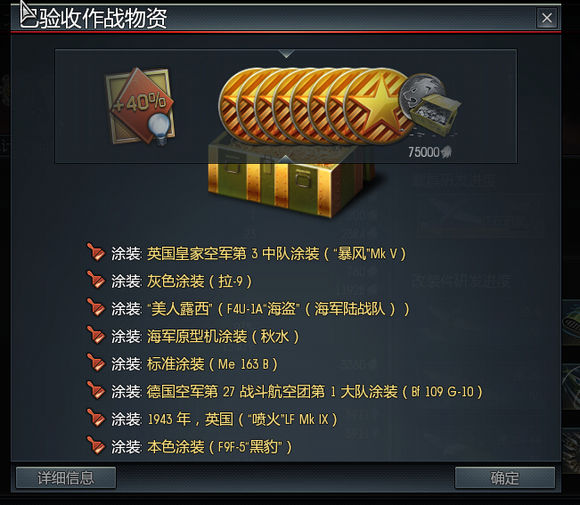Collapse the reward panel with top chevron

coord(287,54)
